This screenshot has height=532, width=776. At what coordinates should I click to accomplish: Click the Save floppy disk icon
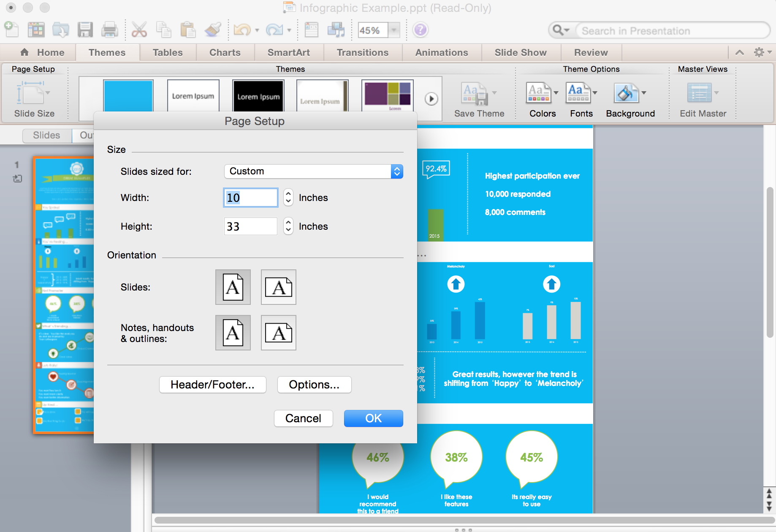[85, 30]
